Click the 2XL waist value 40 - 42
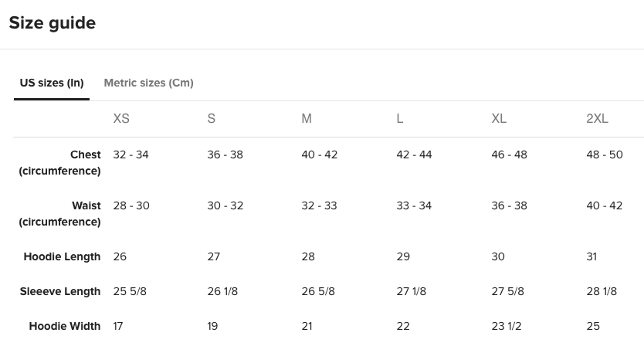This screenshot has width=644, height=353. pyautogui.click(x=604, y=206)
